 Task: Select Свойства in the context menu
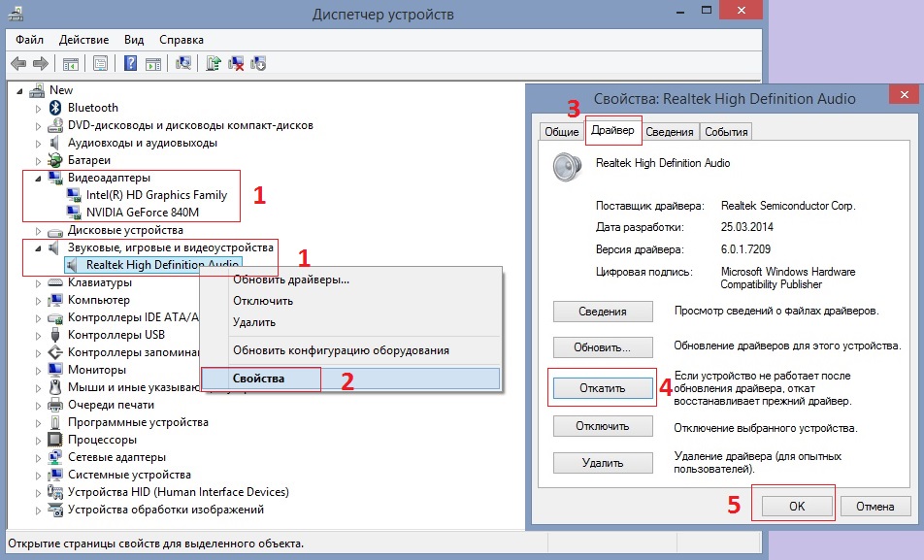point(351,379)
